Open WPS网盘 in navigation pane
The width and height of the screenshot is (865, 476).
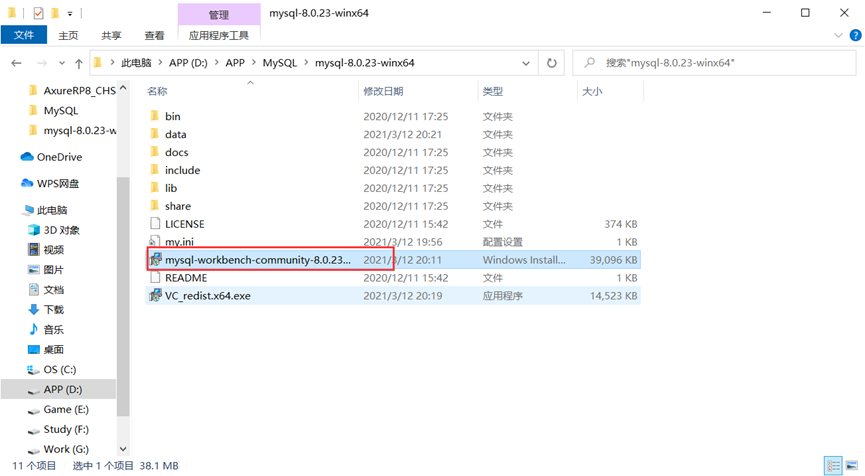(50, 183)
